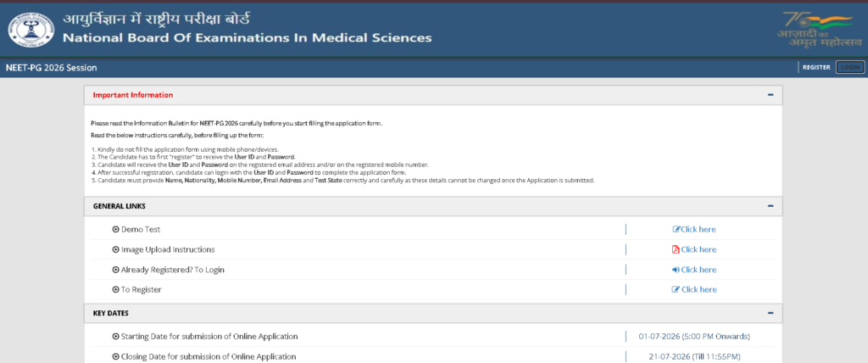
Task: Collapse the GENERAL LINKS panel
Action: click(x=771, y=205)
